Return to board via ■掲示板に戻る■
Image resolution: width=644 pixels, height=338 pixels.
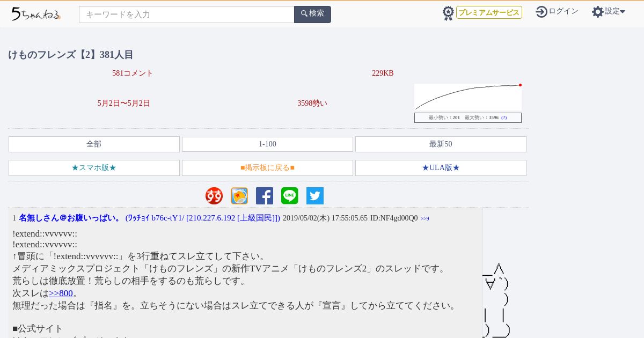click(x=267, y=168)
